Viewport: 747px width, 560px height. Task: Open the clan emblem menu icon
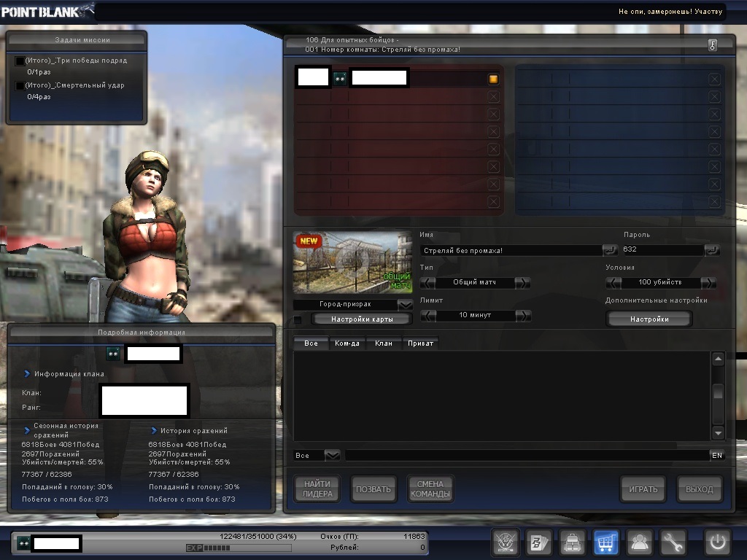point(505,542)
